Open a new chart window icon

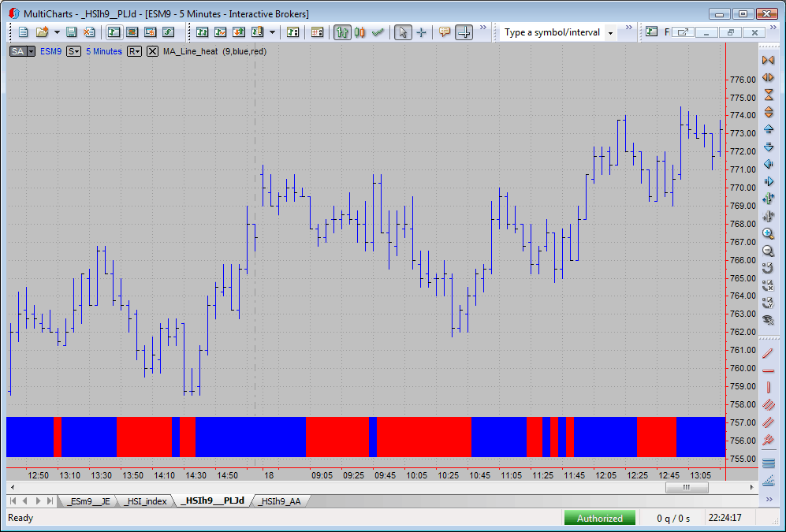(114, 32)
